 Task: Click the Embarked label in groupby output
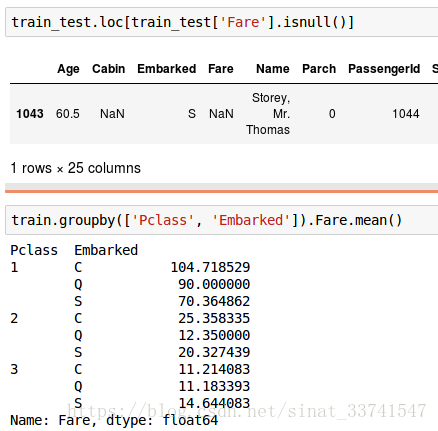(x=106, y=250)
